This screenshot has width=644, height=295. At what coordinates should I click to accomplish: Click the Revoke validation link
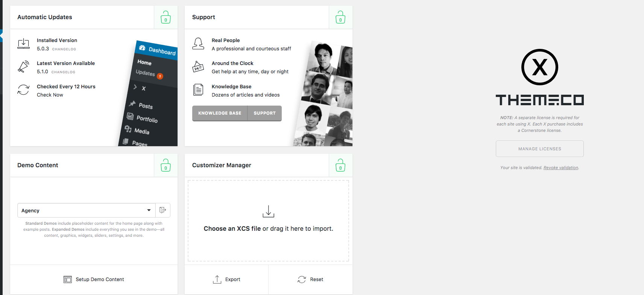click(560, 168)
